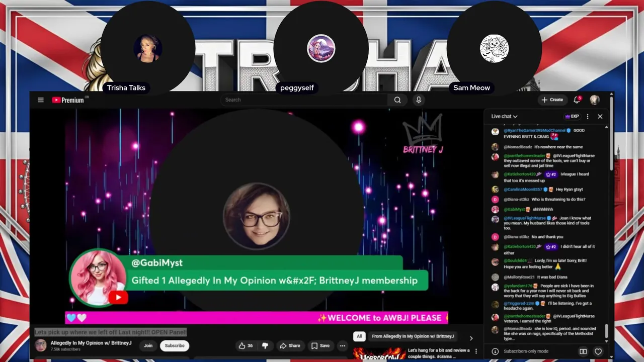Viewport: 644px width, 362px height.
Task: Open the channel avatar under video
Action: (x=41, y=345)
